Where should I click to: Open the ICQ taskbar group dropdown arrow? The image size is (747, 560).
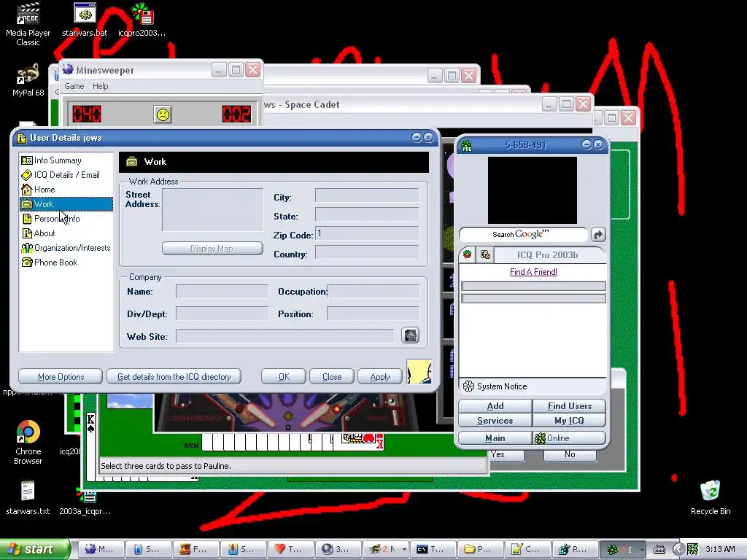coord(642,550)
